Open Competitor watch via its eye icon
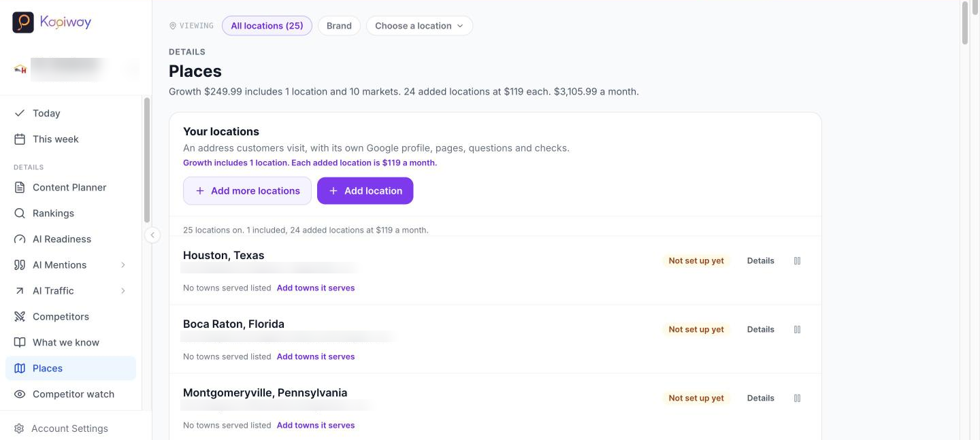The image size is (980, 440). point(20,394)
